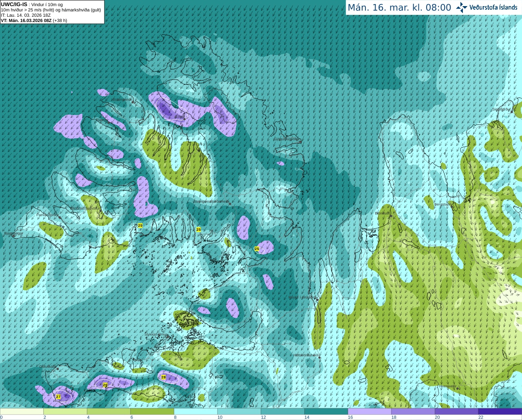The image size is (522, 420).
Task: Click the green 4–6 legend swatch
Action: (x=109, y=411)
